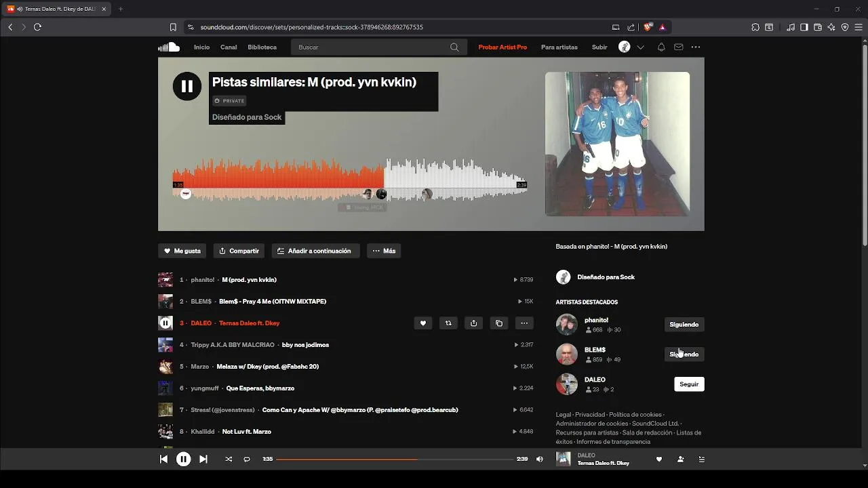Unfollow BLEM$ via Siguiendo button

(x=684, y=354)
